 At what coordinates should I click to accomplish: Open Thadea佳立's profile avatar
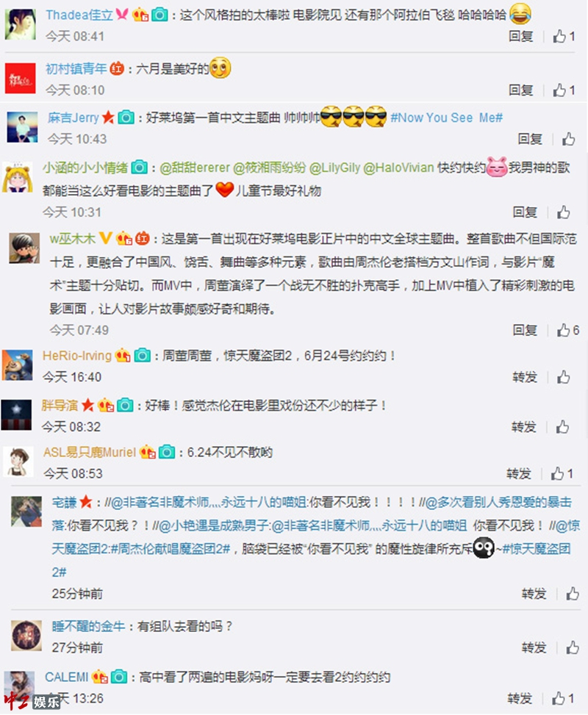[x=21, y=24]
